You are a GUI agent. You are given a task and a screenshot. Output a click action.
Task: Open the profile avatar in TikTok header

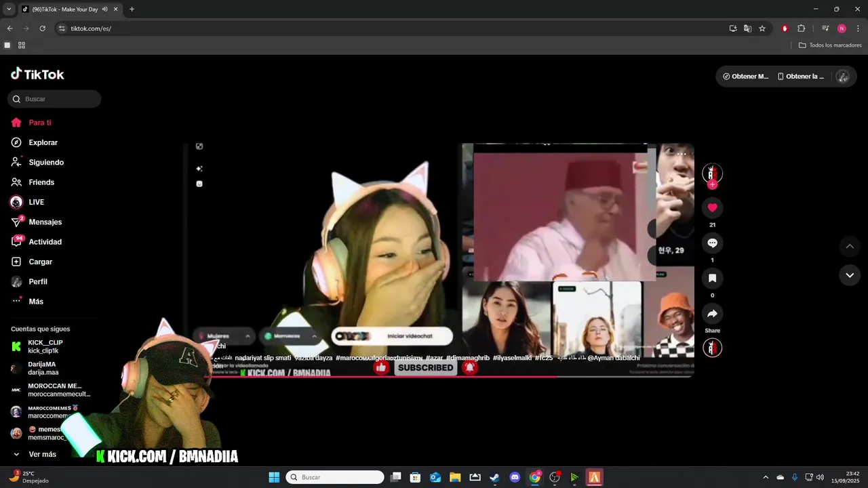tap(843, 77)
